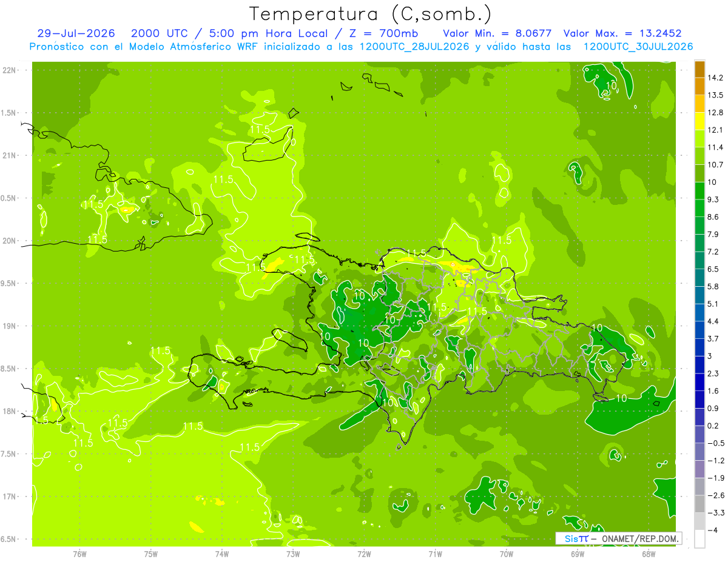The image size is (728, 562).
Task: Click the yellow swatch between 12.1 and 12.8
Action: click(x=699, y=121)
